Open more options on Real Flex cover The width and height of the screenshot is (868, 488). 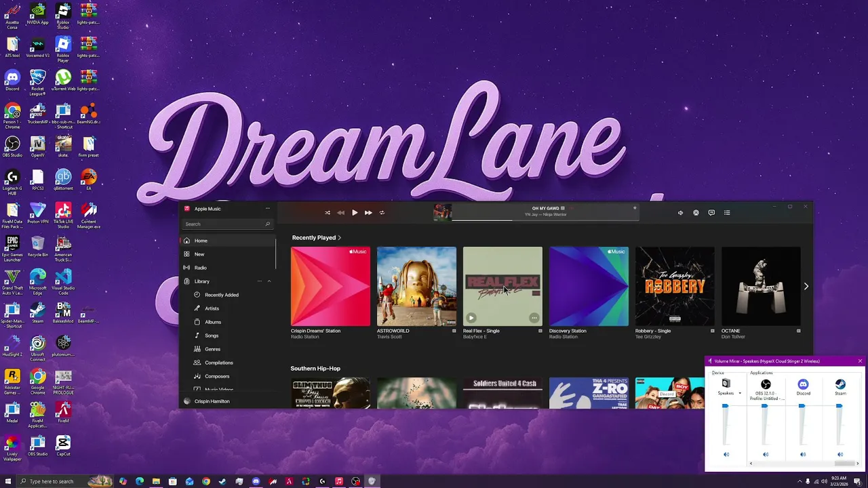(534, 318)
